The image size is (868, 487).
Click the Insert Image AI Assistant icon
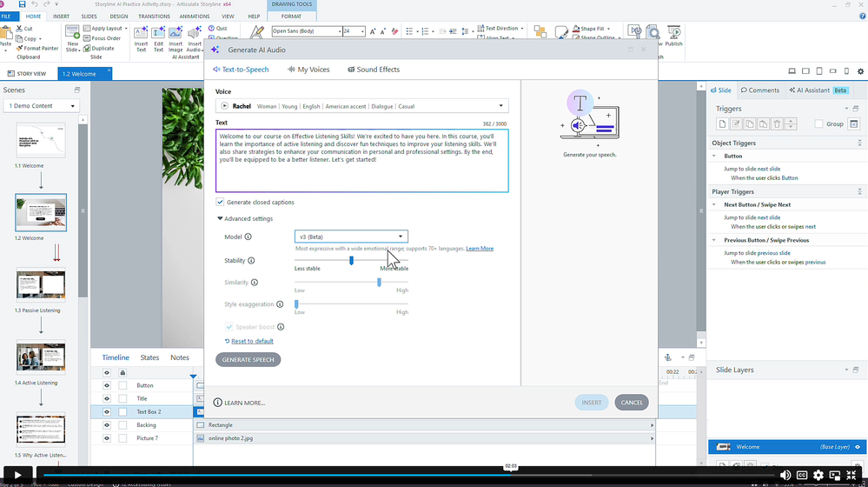pyautogui.click(x=176, y=39)
